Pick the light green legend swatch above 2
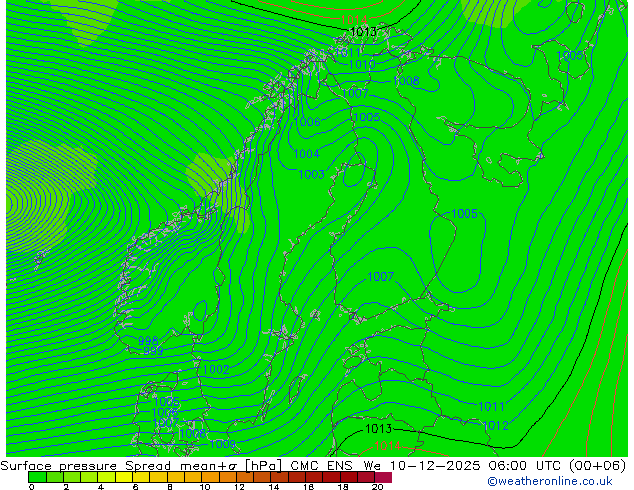The image size is (634, 490). pyautogui.click(x=72, y=477)
